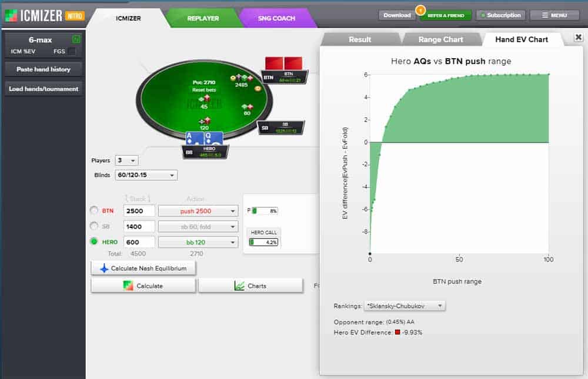Click the Refer a Friend button
This screenshot has width=588, height=379.
[x=446, y=15]
